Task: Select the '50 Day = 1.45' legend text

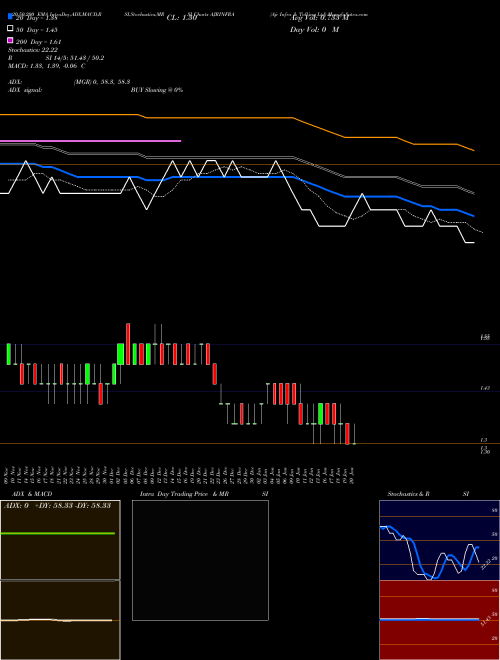Action: pos(37,30)
